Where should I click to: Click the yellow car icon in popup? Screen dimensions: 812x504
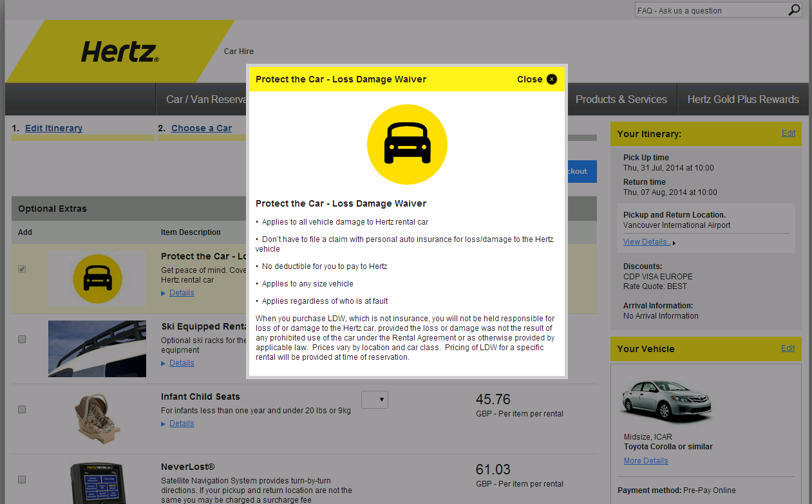pyautogui.click(x=407, y=144)
